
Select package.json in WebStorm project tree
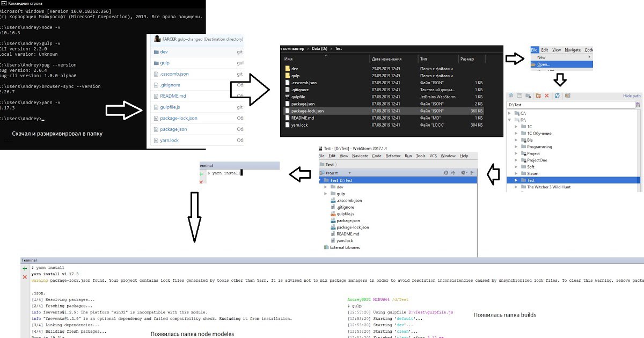coord(348,221)
